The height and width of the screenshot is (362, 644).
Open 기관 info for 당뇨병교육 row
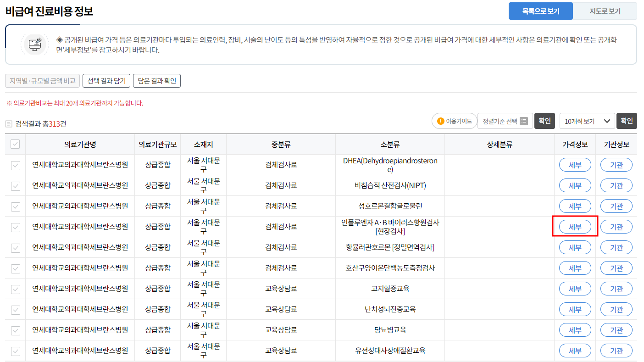pos(616,330)
